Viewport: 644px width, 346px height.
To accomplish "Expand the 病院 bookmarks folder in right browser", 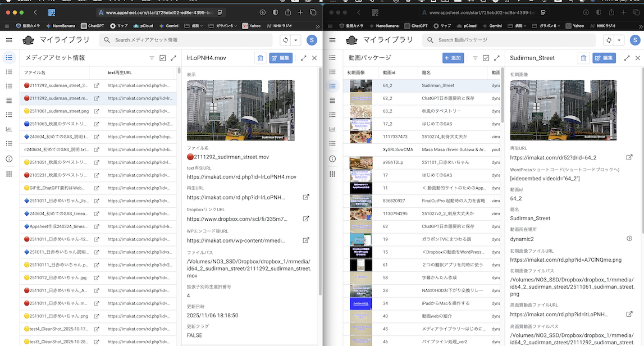I will pos(518,25).
